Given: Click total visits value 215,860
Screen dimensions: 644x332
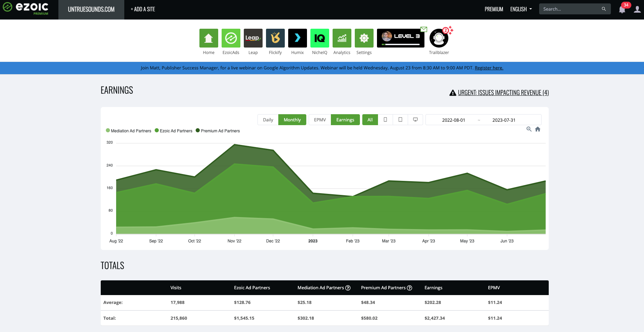Looking at the screenshot, I should coord(179,318).
